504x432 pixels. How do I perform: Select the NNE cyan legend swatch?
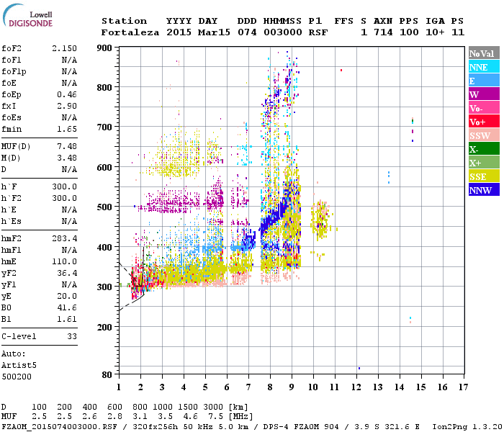pyautogui.click(x=484, y=67)
